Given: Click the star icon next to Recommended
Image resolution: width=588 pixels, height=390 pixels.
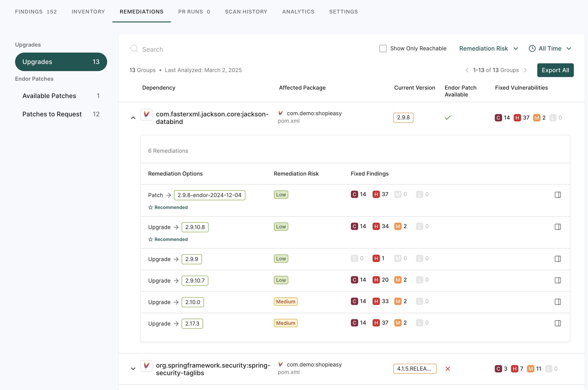Looking at the screenshot, I should click(x=150, y=207).
